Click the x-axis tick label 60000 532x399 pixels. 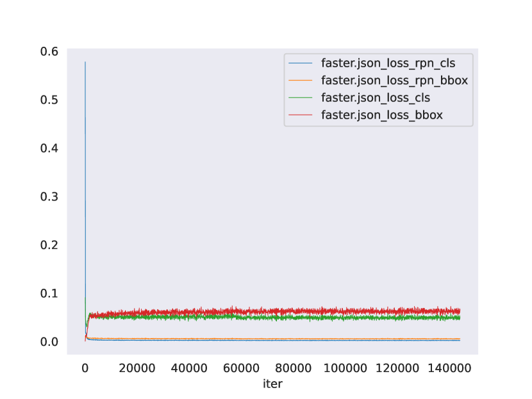pyautogui.click(x=241, y=368)
